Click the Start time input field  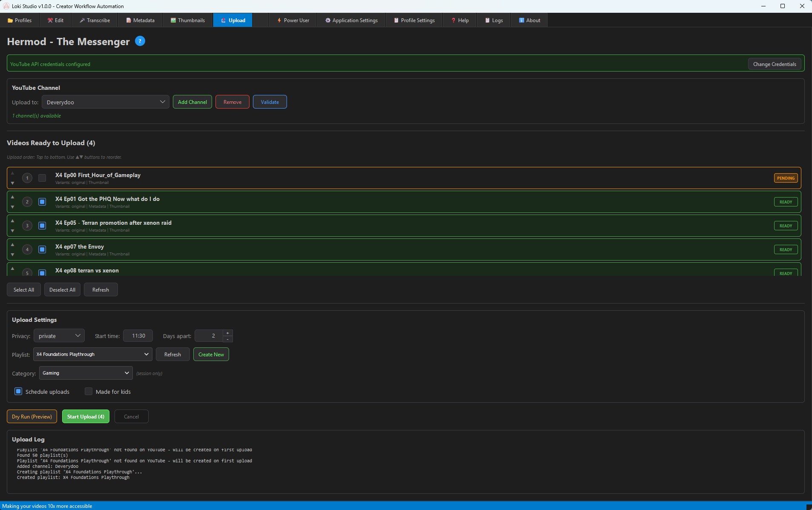click(x=138, y=336)
